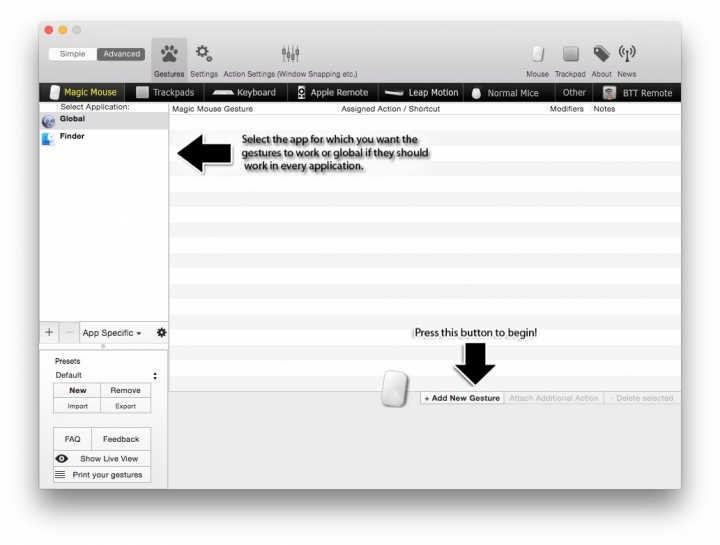
Task: Close the window with red button
Action: tap(49, 30)
